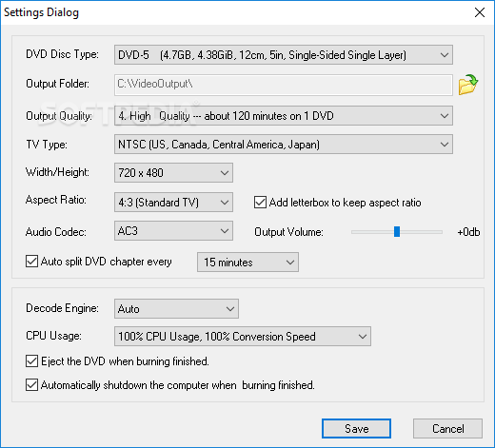This screenshot has width=495, height=448.
Task: Open the DVD Disc Type dropdown
Action: point(284,55)
